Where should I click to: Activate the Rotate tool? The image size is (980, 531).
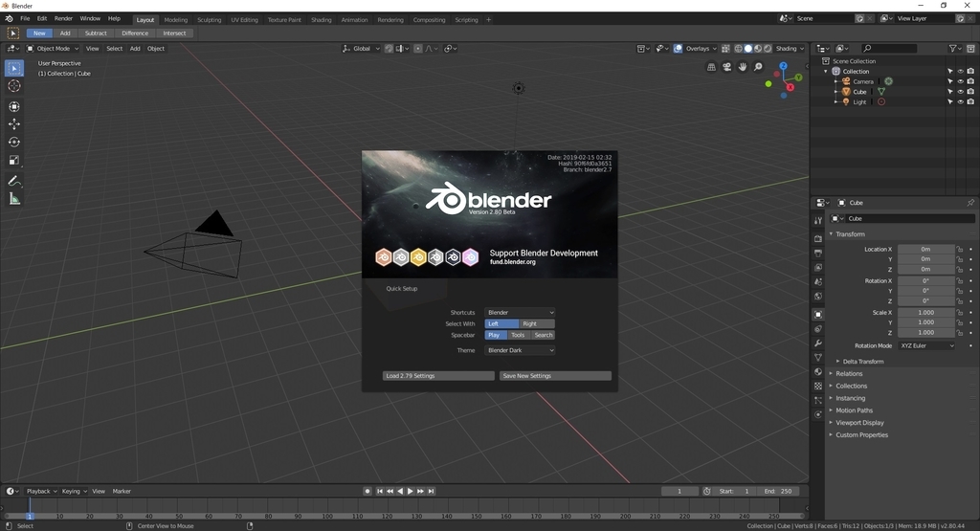(x=13, y=143)
